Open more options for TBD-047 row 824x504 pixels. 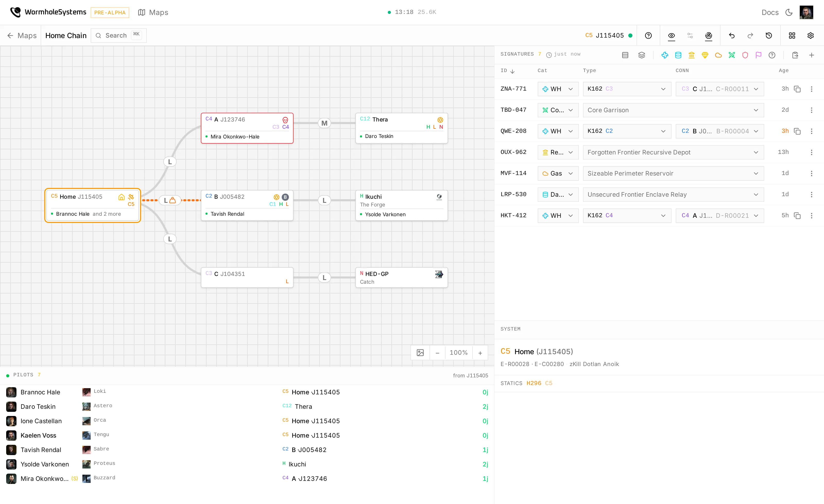tap(811, 110)
